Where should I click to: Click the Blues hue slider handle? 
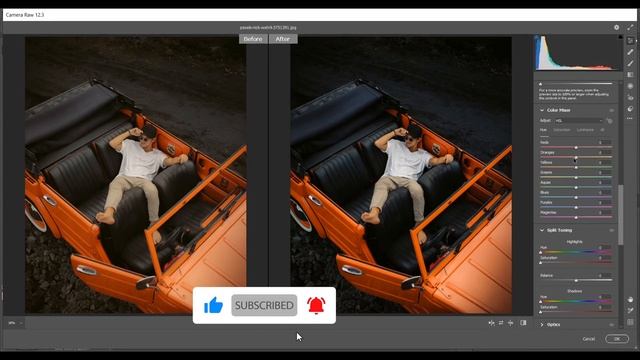(576, 198)
